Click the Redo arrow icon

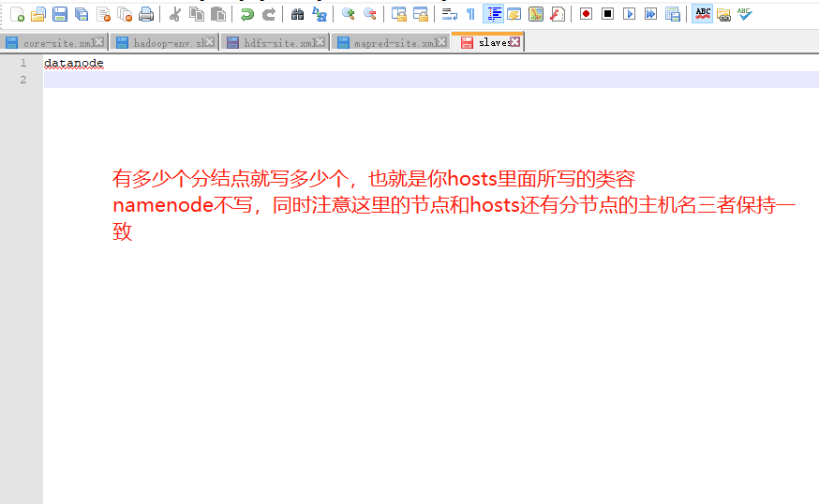(x=269, y=14)
